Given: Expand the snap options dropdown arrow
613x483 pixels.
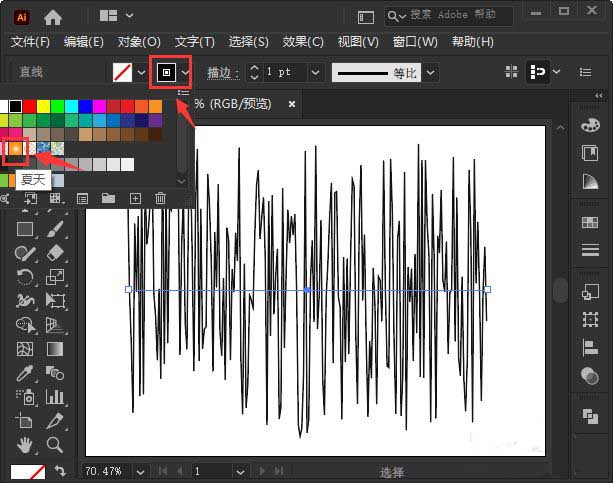Looking at the screenshot, I should 556,72.
